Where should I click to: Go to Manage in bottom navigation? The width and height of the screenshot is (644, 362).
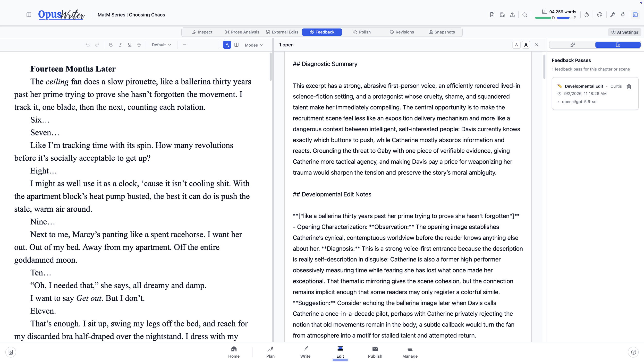[x=410, y=352]
